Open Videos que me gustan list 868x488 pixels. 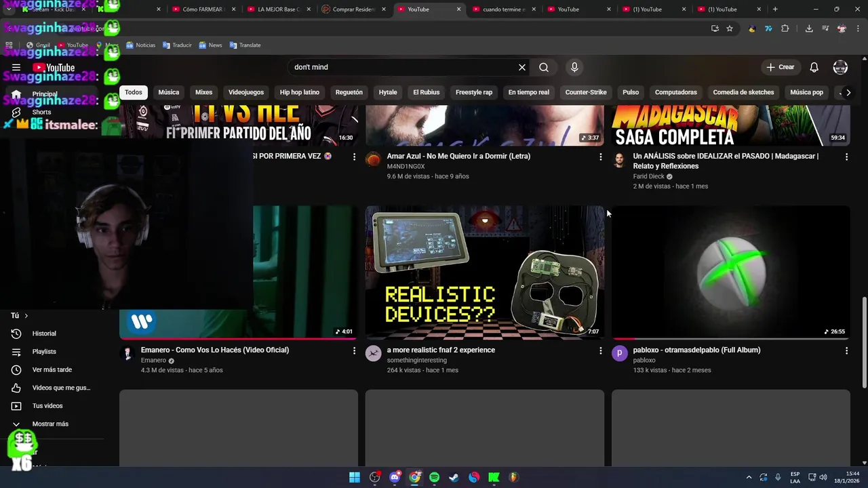tap(61, 388)
